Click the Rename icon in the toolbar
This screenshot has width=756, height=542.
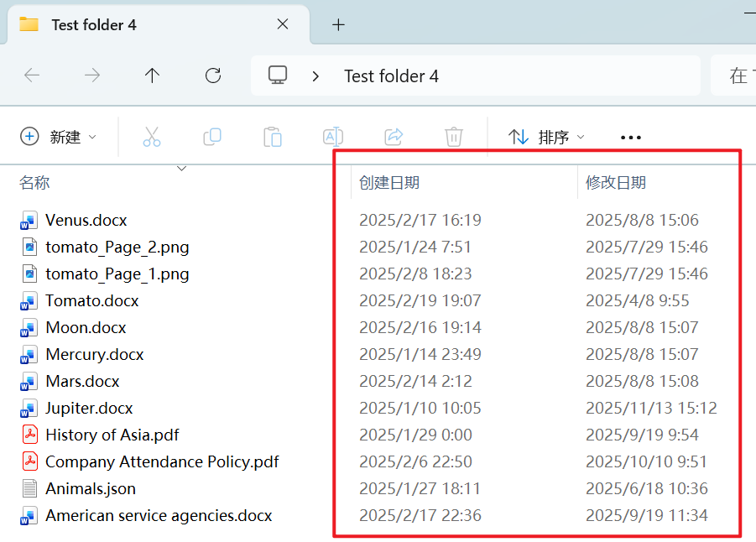pyautogui.click(x=332, y=136)
